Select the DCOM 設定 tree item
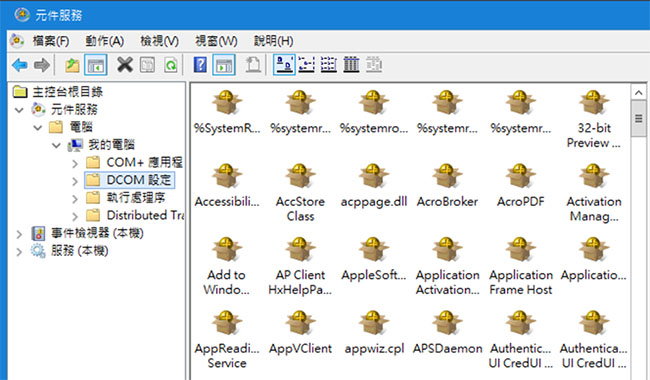The image size is (650, 380). click(x=129, y=180)
